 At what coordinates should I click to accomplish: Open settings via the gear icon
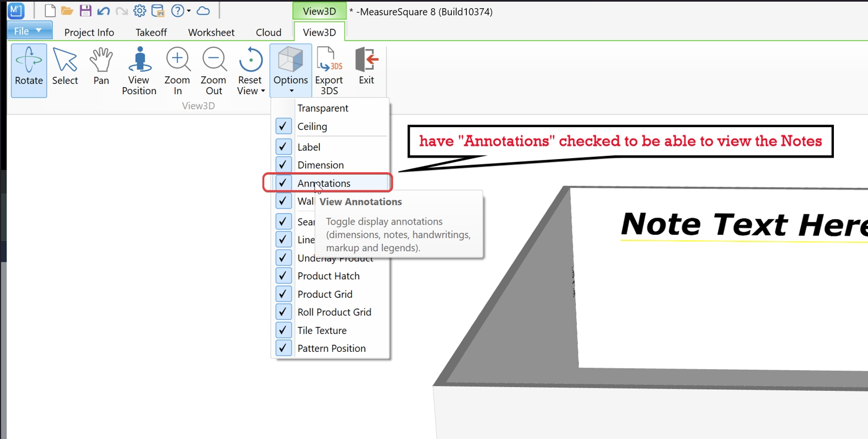140,11
